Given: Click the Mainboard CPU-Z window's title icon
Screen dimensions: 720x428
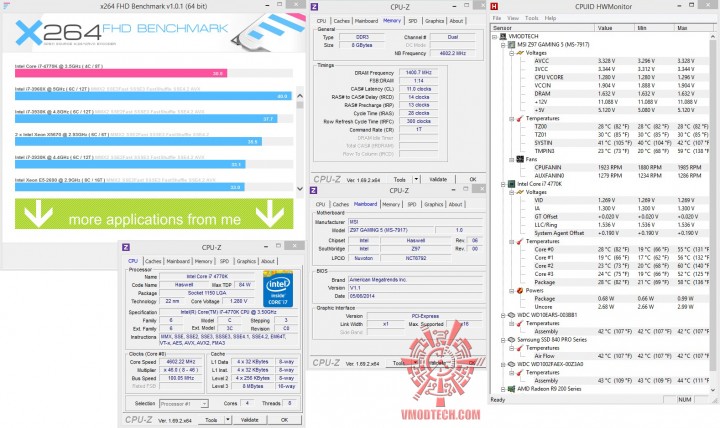Looking at the screenshot, I should pos(314,190).
